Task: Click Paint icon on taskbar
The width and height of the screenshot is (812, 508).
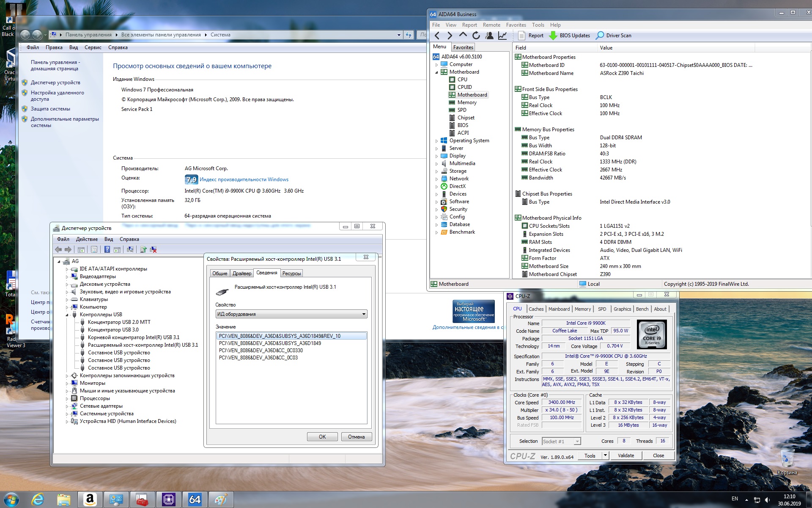Action: (x=220, y=500)
